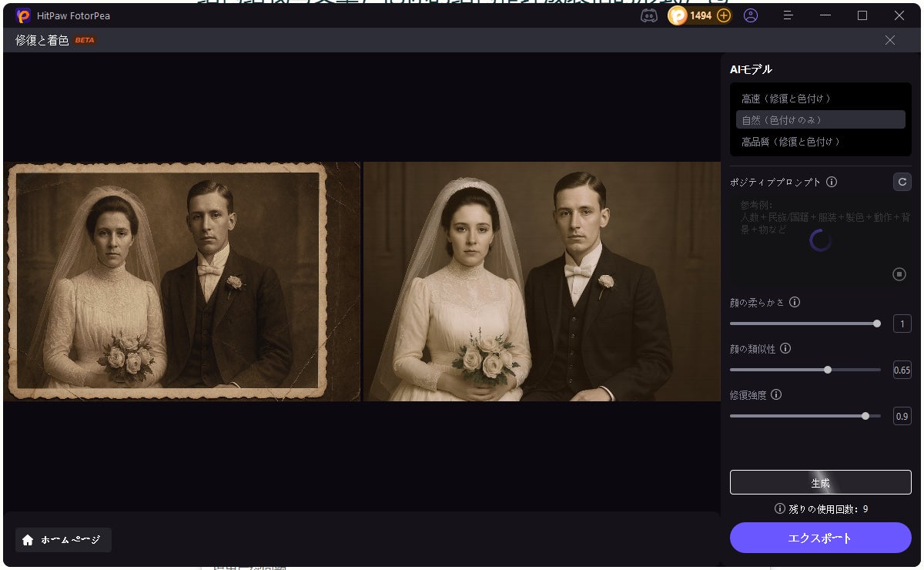
Task: Stop prompt generation with stop icon
Action: click(899, 274)
